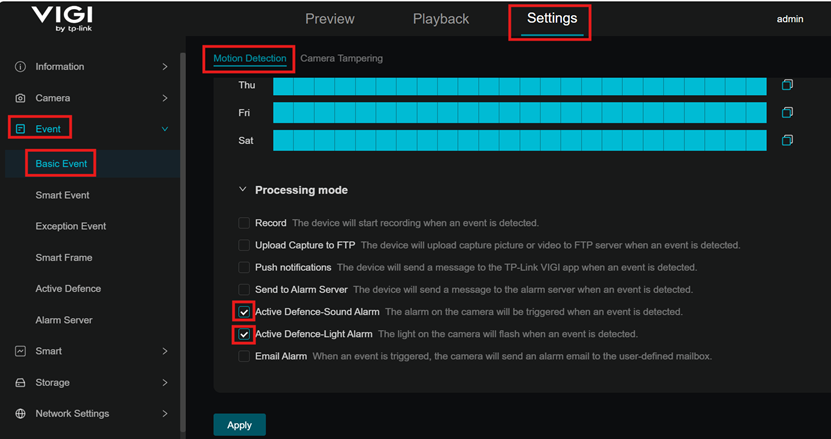Open Basic Event in sidebar
Viewport: 831px width, 439px height.
click(x=61, y=164)
